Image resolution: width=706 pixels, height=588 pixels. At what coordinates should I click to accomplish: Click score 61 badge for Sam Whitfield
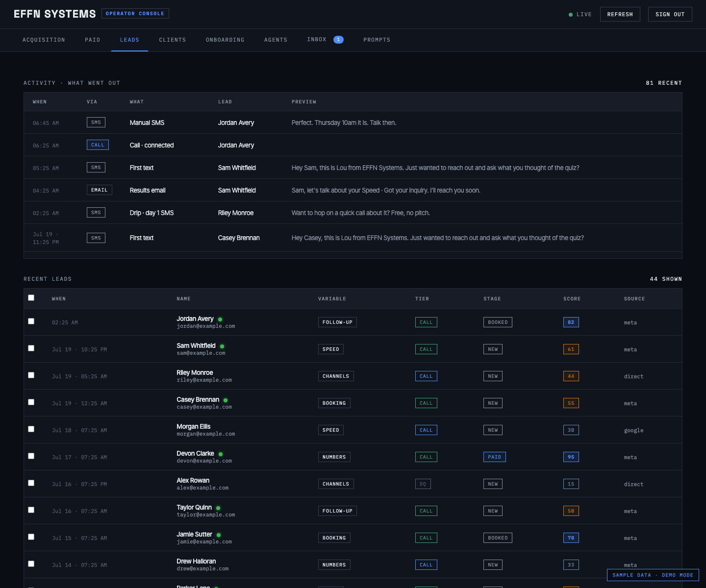point(571,349)
